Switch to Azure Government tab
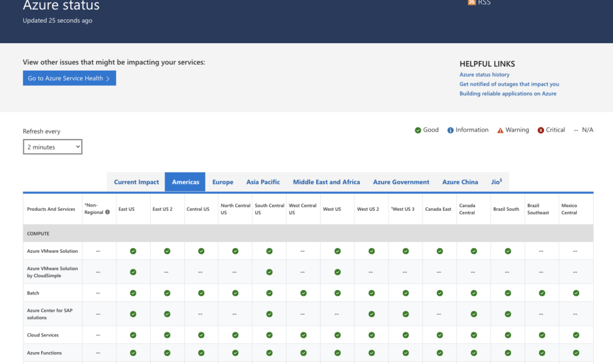 coord(401,182)
